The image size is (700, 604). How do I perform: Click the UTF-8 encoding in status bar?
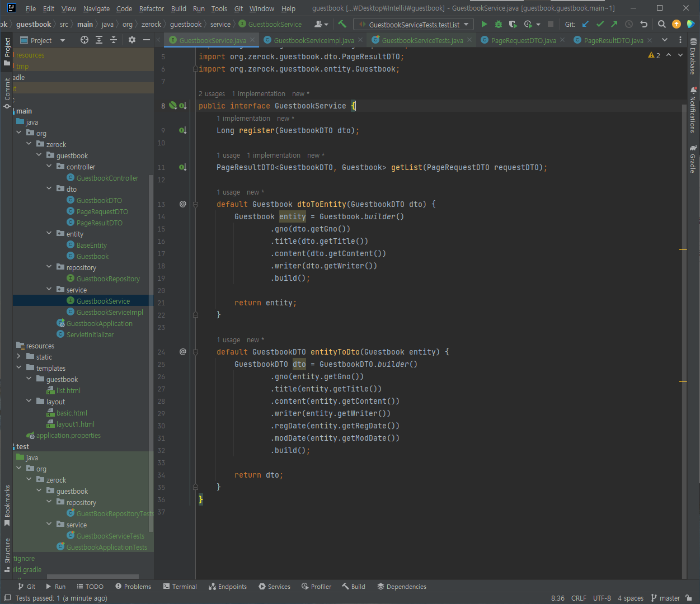point(602,598)
